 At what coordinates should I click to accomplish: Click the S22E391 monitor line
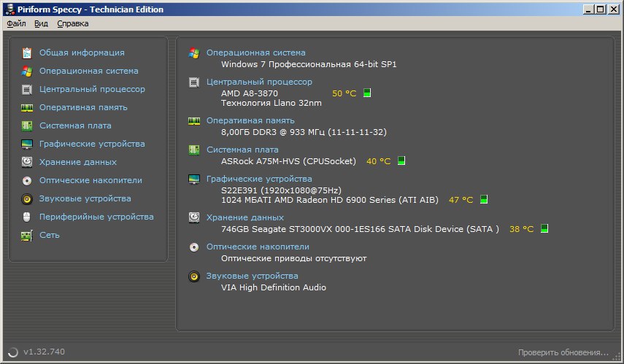pos(282,190)
